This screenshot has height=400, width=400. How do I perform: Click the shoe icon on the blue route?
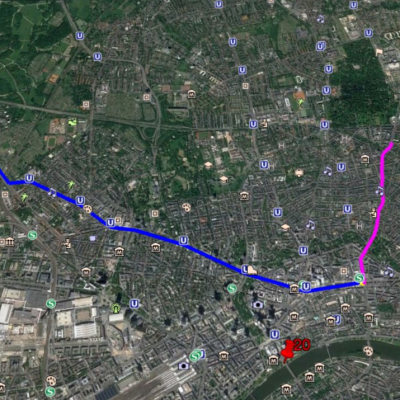pyautogui.click(x=252, y=270)
